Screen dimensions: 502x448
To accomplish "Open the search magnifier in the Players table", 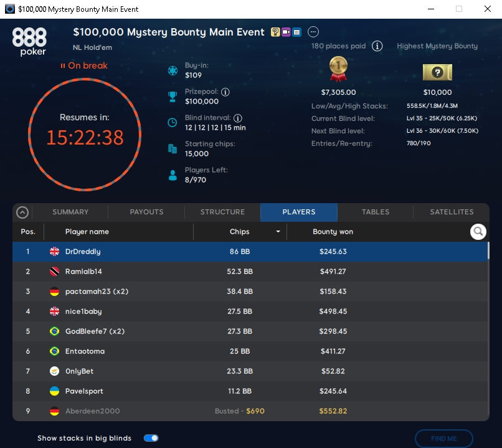I will pyautogui.click(x=478, y=231).
